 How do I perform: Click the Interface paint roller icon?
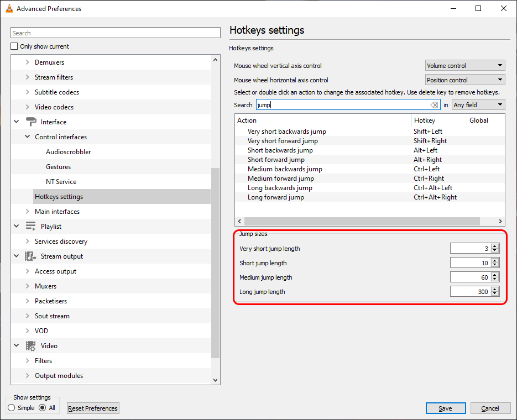[x=30, y=122]
